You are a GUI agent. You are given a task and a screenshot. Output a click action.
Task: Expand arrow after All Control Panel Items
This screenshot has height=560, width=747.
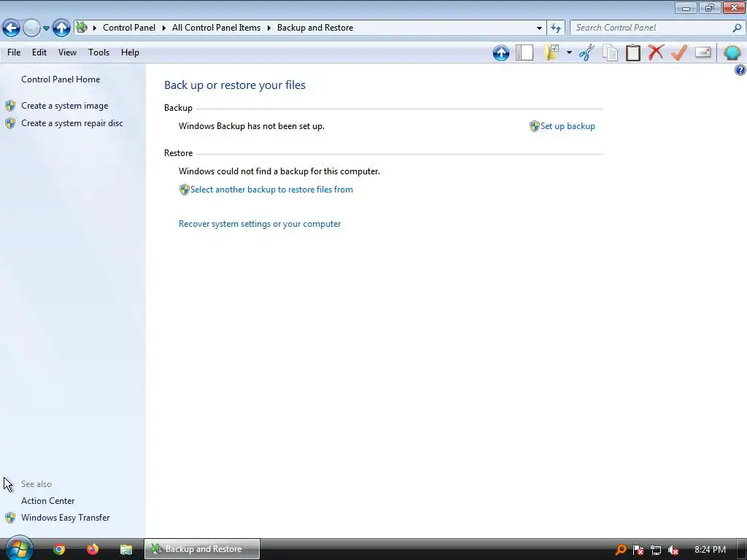(268, 28)
